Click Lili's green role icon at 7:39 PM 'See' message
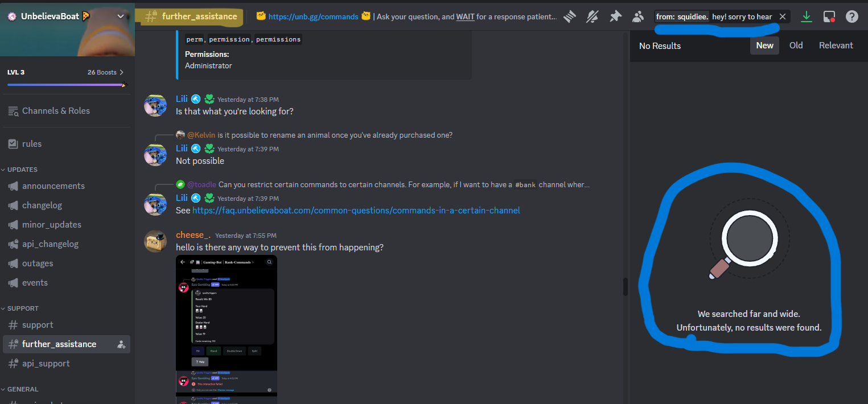Viewport: 868px width, 404px height. [x=209, y=198]
